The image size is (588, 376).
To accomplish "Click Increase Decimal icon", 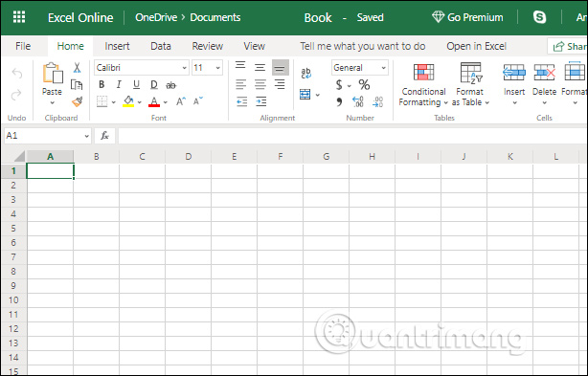I will click(358, 101).
